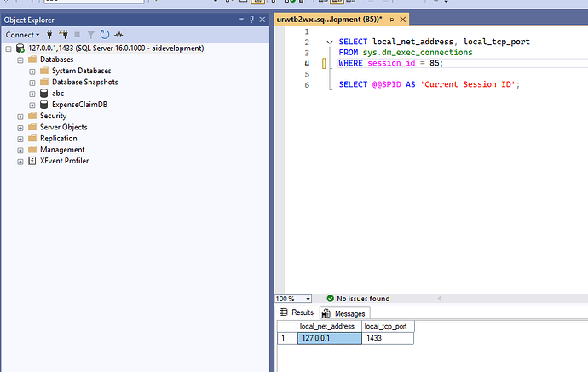Viewport: 588px width, 372px height.
Task: Collapse the Databases folder
Action: pos(20,60)
